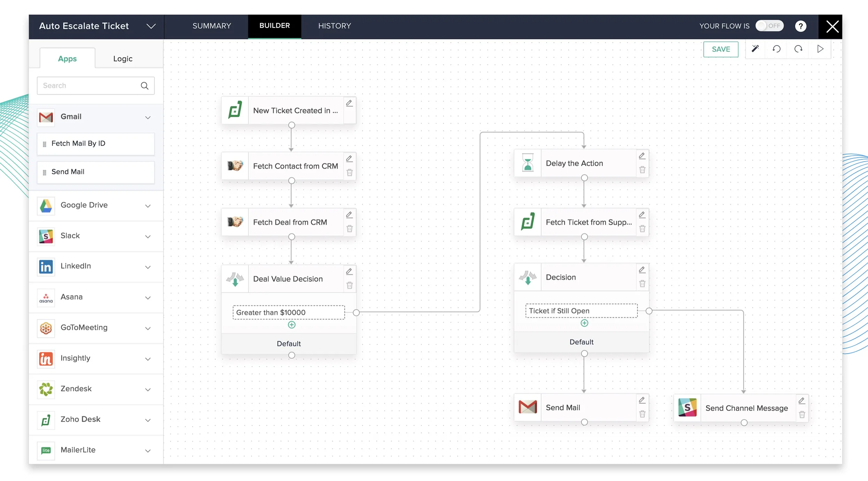Viewport: 868px width, 481px height.
Task: Expand the Zoho Desk app section
Action: click(x=148, y=420)
